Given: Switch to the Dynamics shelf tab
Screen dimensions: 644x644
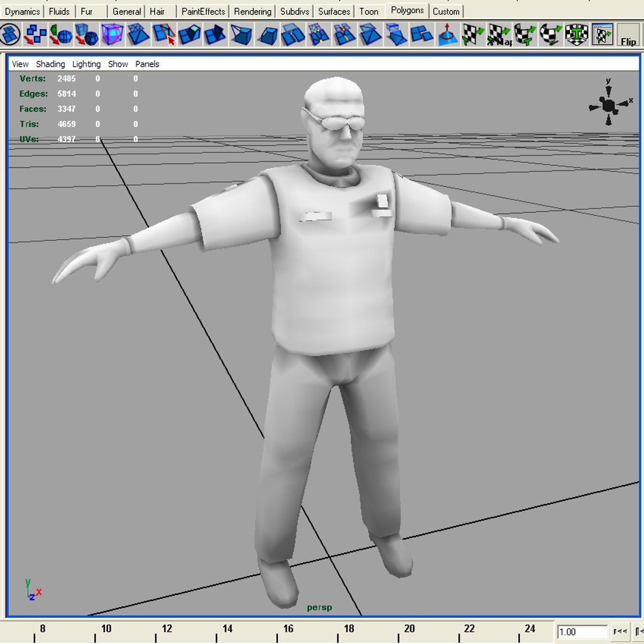Looking at the screenshot, I should 22,11.
